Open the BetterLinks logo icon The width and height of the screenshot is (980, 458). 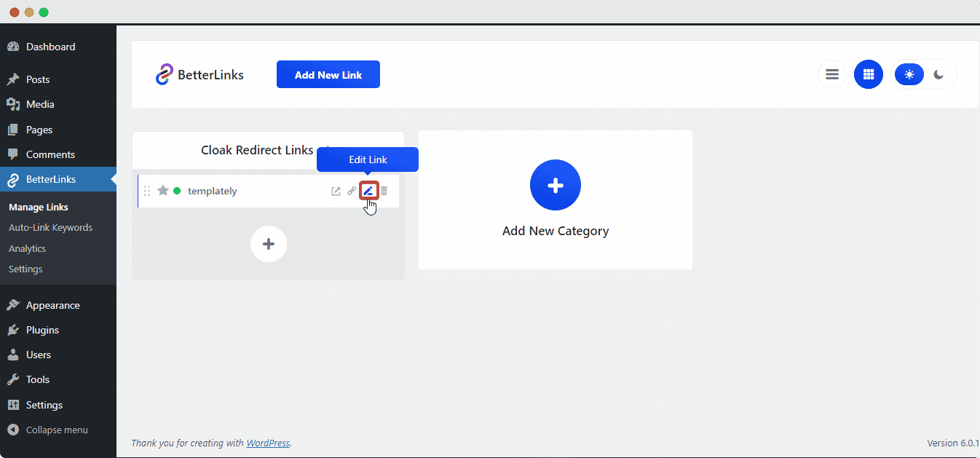tap(165, 74)
